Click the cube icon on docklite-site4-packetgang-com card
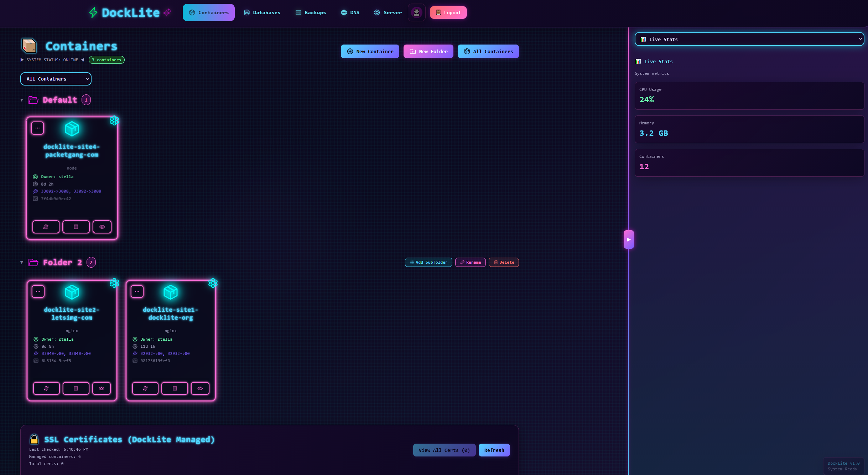 pyautogui.click(x=72, y=129)
